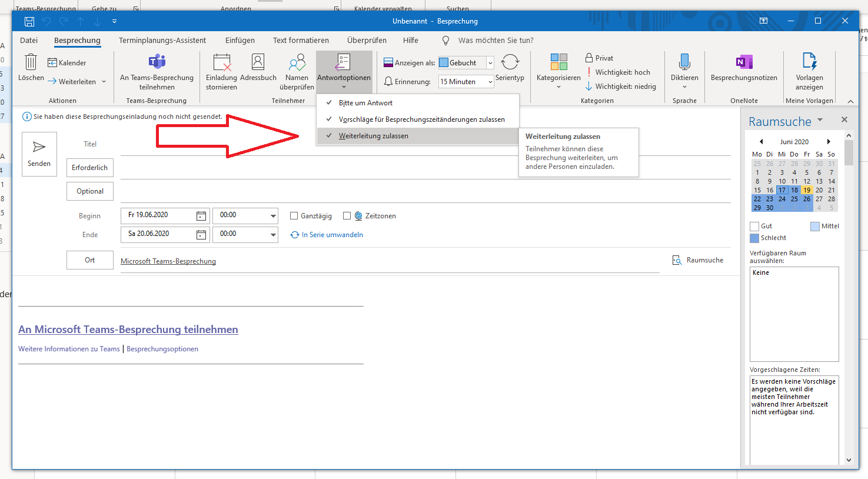Image resolution: width=868 pixels, height=479 pixels.
Task: Open the Serientyp recurrence settings
Action: [x=510, y=62]
